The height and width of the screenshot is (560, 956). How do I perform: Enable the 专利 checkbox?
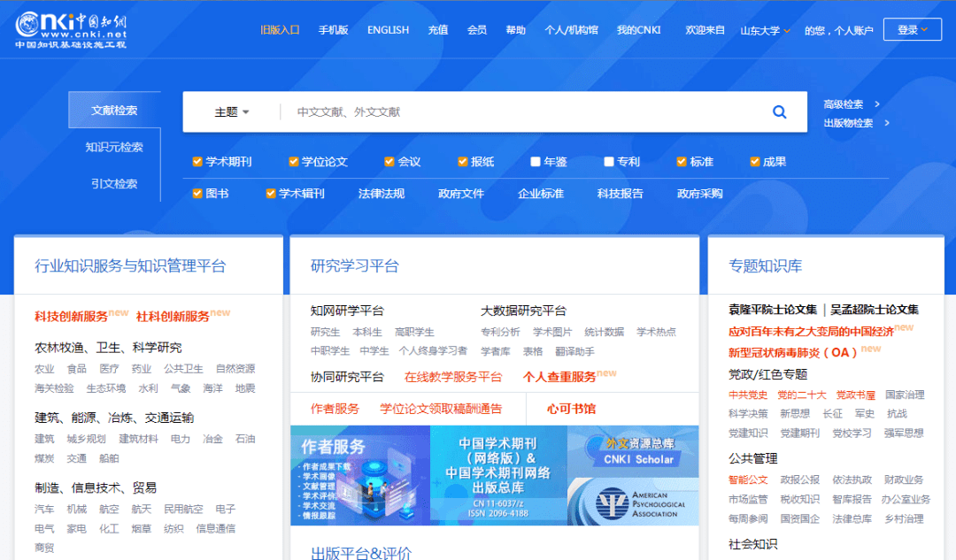pos(608,162)
